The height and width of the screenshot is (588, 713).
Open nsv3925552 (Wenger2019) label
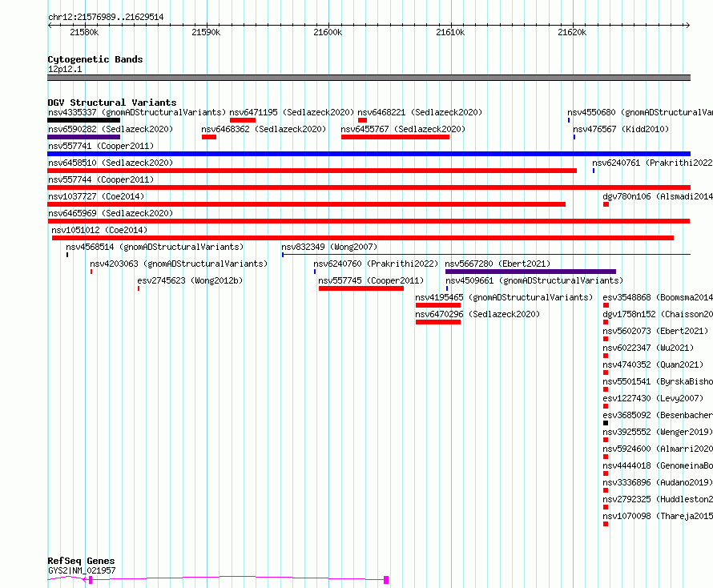(658, 432)
